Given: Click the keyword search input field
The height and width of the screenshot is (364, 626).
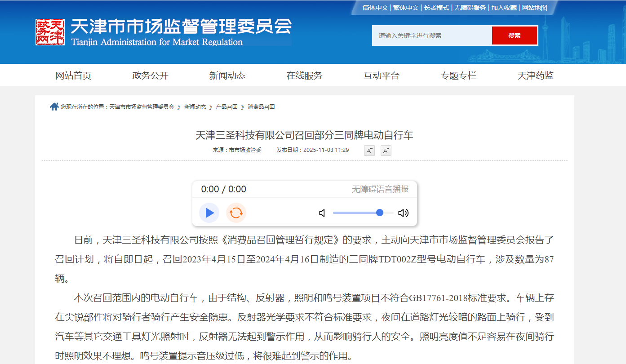Looking at the screenshot, I should [x=431, y=36].
